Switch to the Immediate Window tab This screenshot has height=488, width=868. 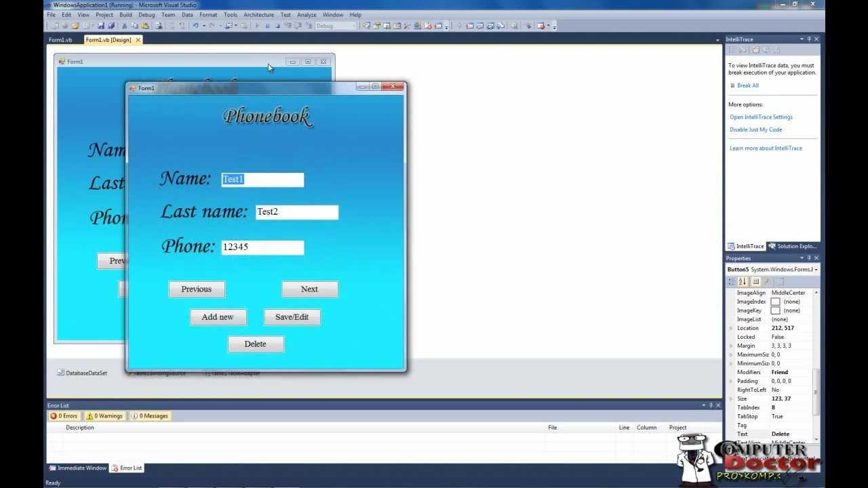pyautogui.click(x=77, y=468)
